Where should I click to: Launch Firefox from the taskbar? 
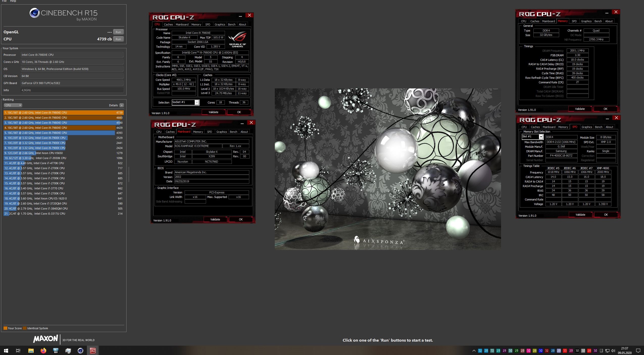point(43,350)
